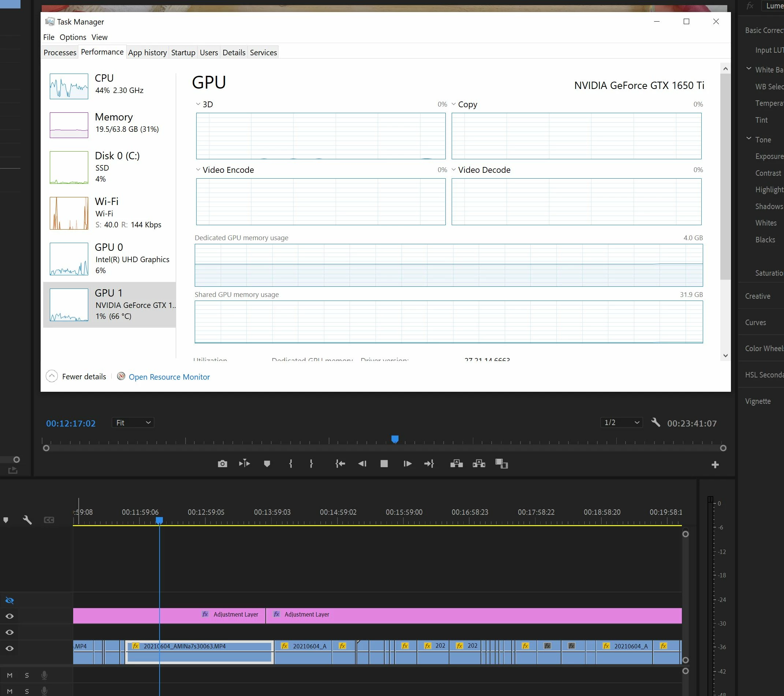Click the Open Resource Monitor link
The height and width of the screenshot is (696, 784).
point(169,377)
